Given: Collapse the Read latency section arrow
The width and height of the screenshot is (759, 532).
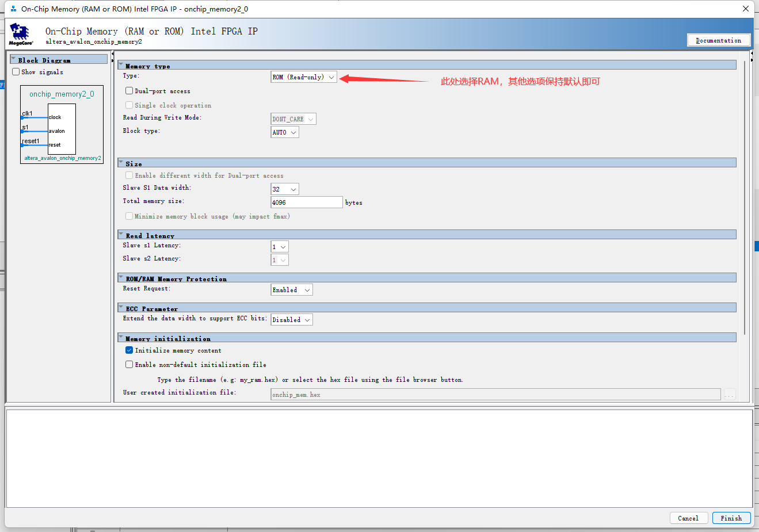Looking at the screenshot, I should tap(121, 235).
